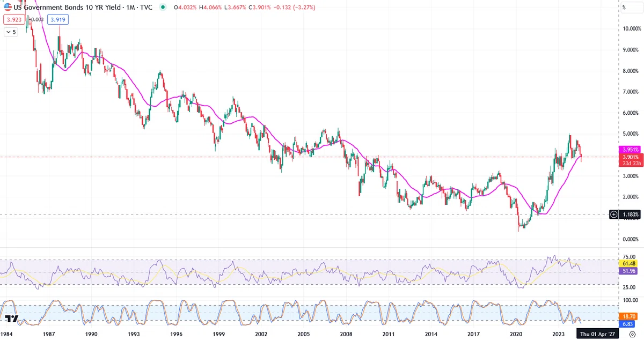The width and height of the screenshot is (644, 340).
Task: Click the blue 6.83 stochastic label
Action: [628, 325]
